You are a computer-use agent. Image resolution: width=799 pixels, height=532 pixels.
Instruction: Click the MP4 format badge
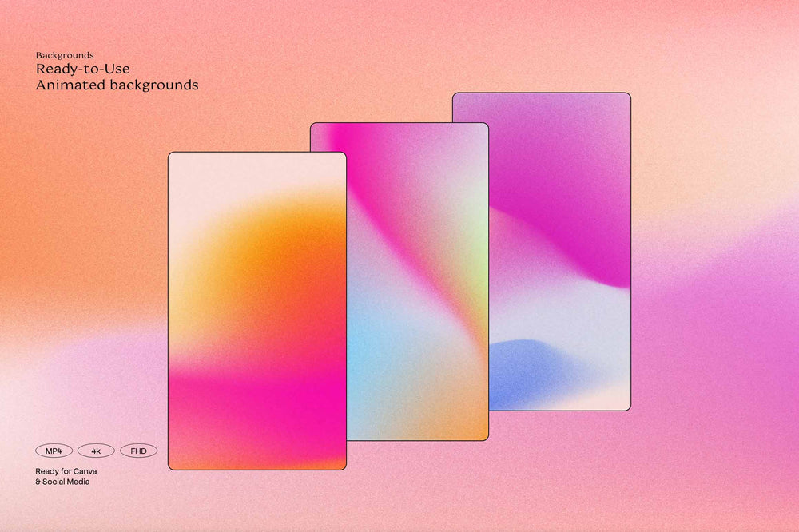tap(52, 450)
